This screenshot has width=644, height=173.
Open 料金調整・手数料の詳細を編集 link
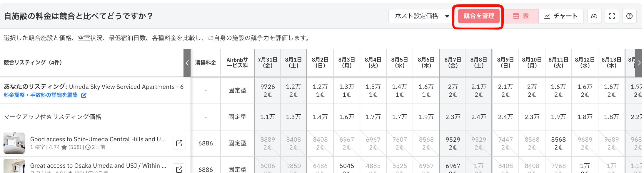(41, 95)
